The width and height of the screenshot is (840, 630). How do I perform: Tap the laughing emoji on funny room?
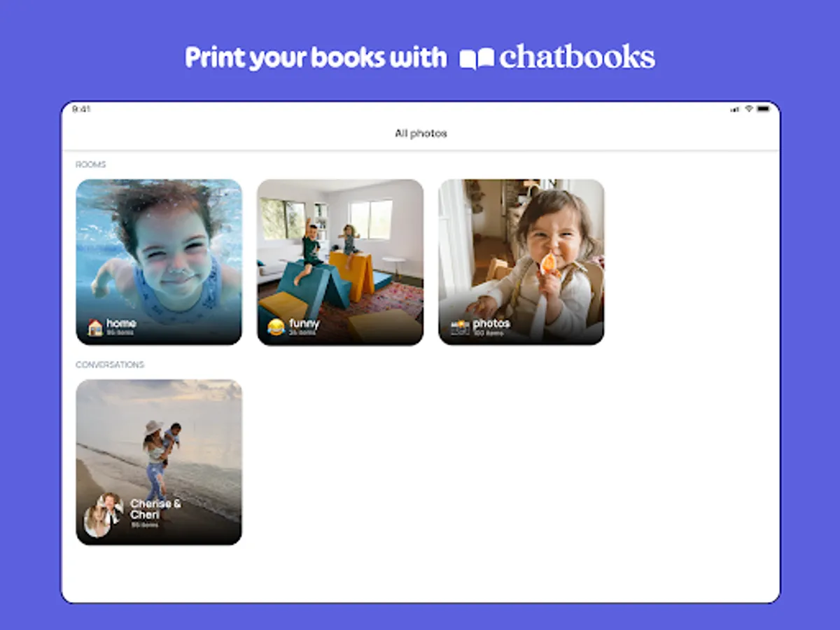276,327
